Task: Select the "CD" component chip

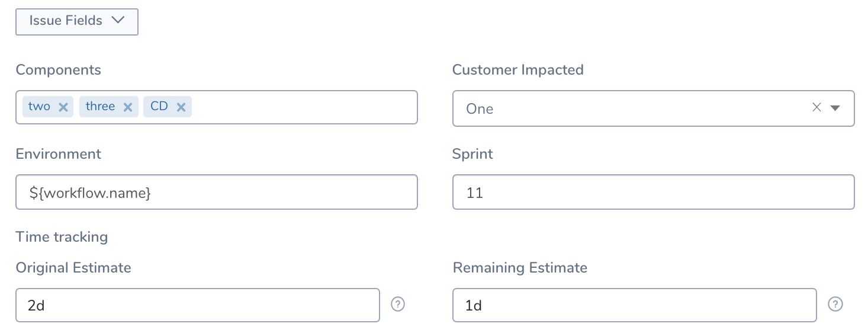Action: coord(159,107)
